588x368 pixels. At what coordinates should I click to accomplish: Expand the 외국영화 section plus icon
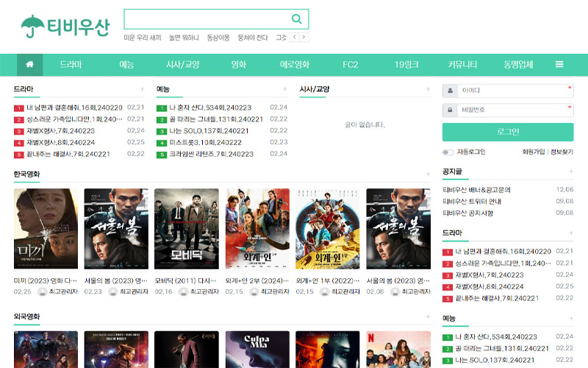(428, 316)
